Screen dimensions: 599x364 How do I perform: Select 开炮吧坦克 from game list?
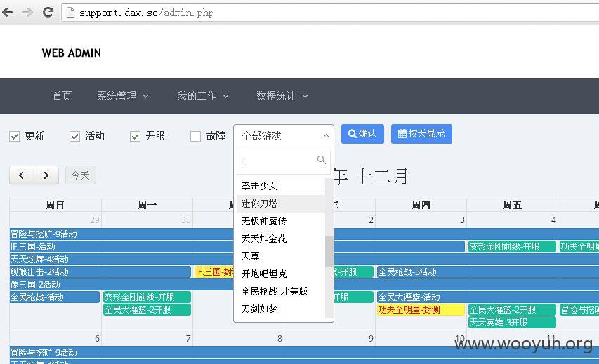click(x=281, y=274)
